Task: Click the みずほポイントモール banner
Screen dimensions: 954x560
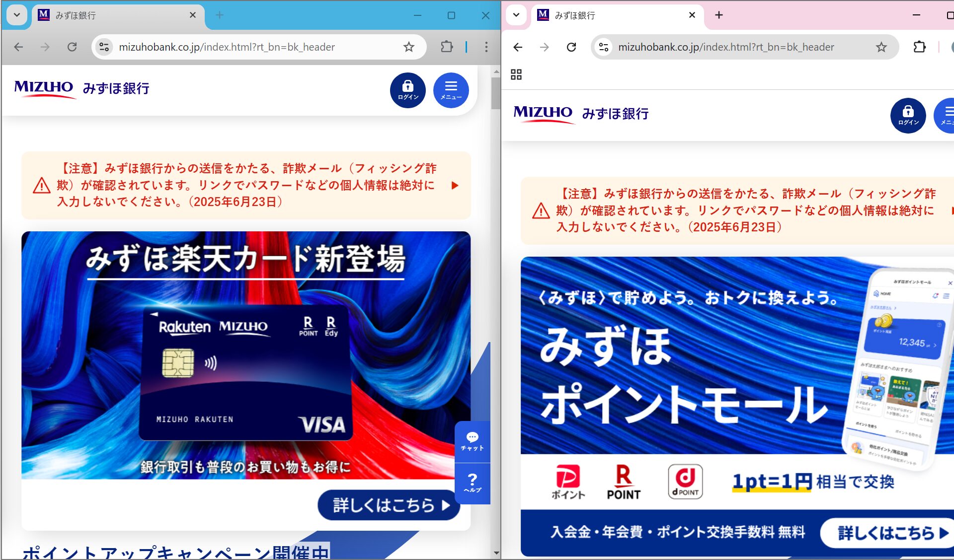Action: click(737, 406)
